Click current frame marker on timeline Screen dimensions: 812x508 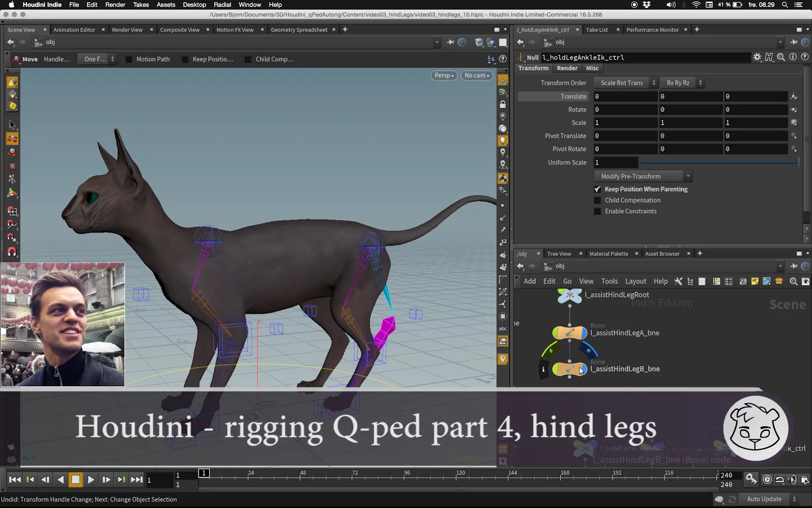(x=204, y=473)
